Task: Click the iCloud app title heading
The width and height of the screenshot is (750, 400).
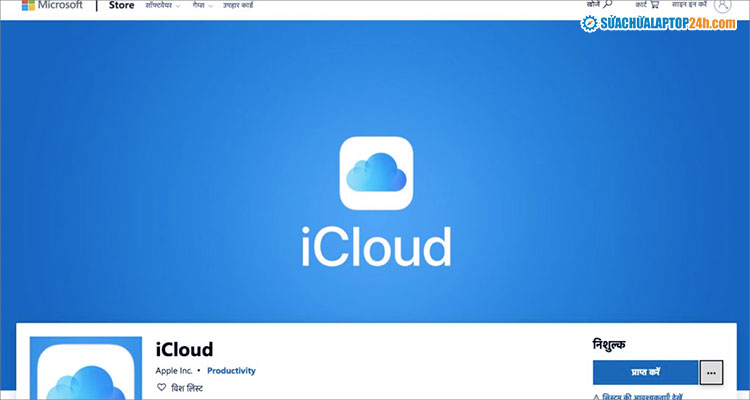Action: [184, 349]
